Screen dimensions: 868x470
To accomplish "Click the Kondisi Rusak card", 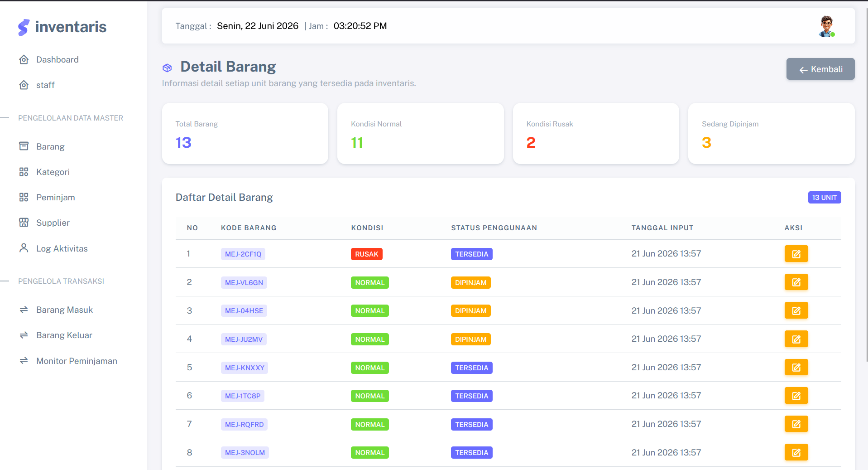I will point(596,133).
